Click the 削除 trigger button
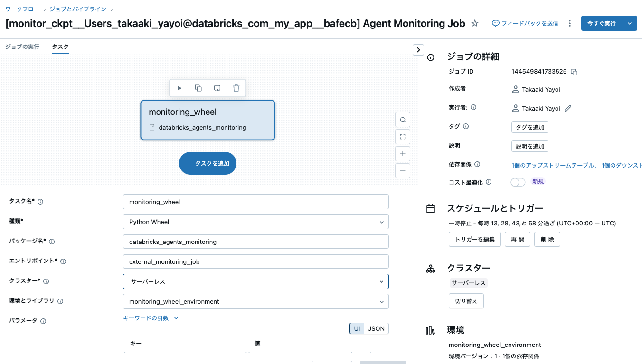This screenshot has width=642, height=364. click(x=547, y=240)
